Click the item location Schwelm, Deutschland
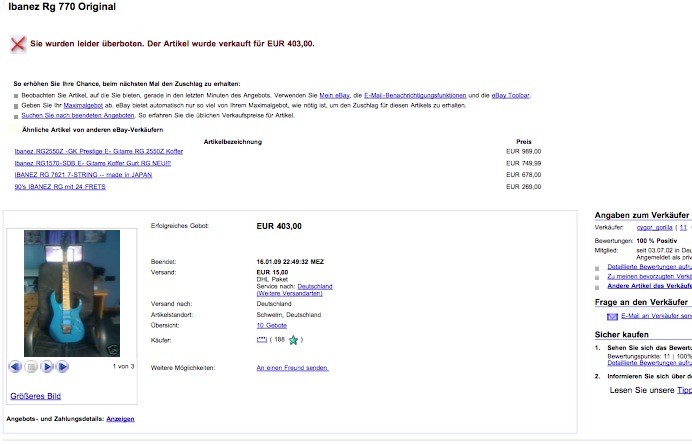 click(x=289, y=315)
